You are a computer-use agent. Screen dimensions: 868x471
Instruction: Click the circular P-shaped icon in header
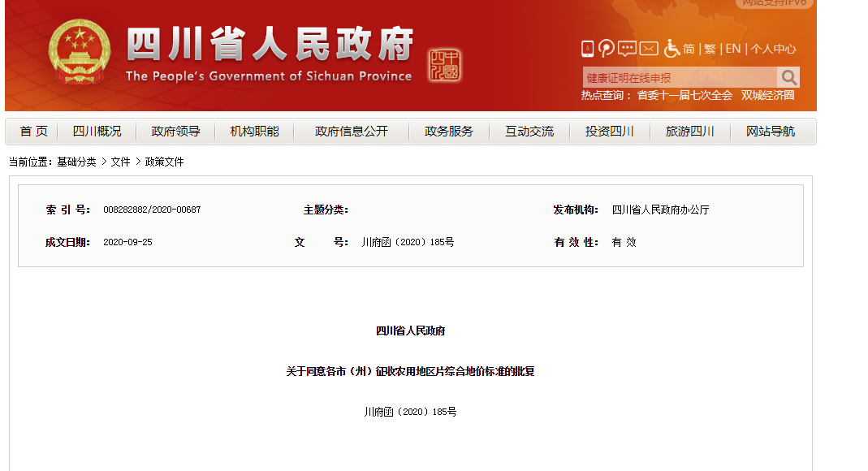(607, 49)
